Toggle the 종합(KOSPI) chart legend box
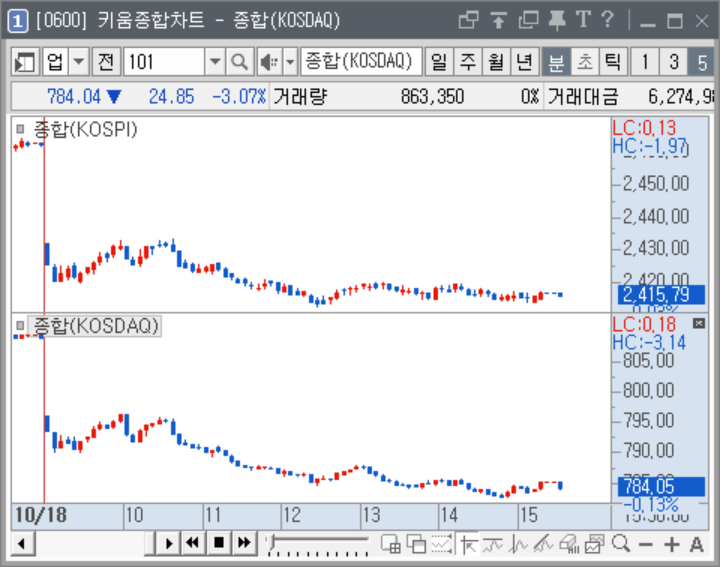Viewport: 720px width, 567px height. tap(20, 129)
